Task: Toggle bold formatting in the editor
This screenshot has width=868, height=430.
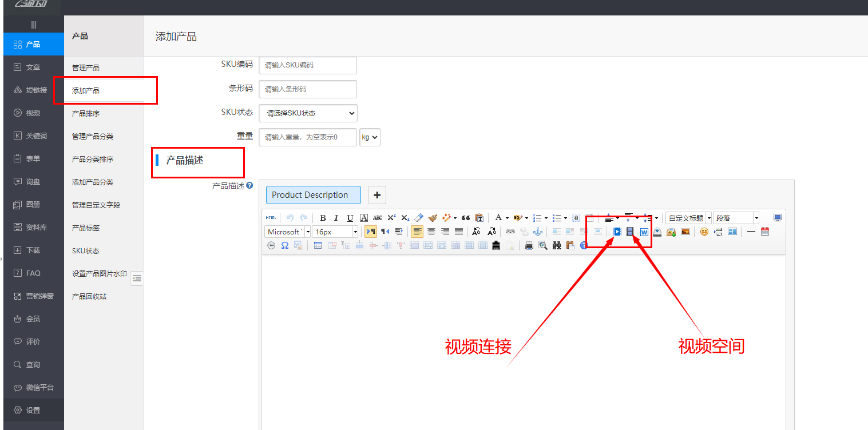Action: (x=323, y=217)
